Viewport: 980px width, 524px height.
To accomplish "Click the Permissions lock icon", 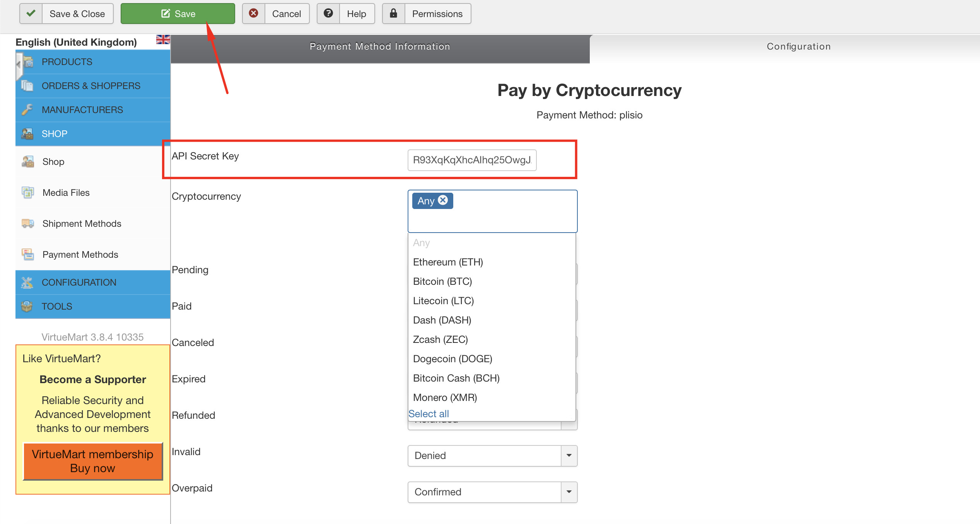I will (x=393, y=14).
